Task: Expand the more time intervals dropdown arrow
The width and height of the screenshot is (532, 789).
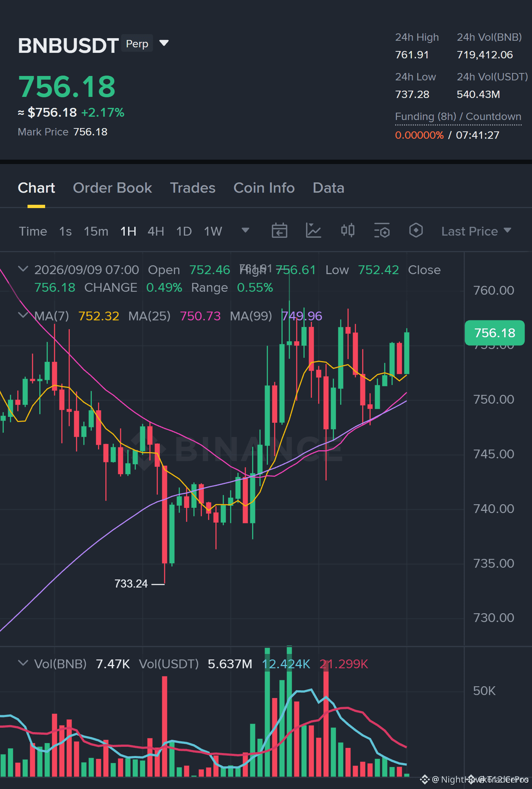Action: coord(245,230)
